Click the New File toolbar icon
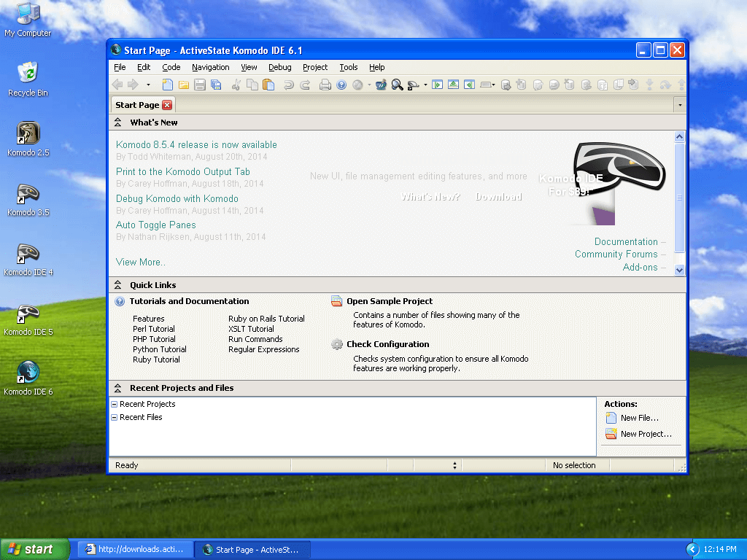 pos(167,85)
